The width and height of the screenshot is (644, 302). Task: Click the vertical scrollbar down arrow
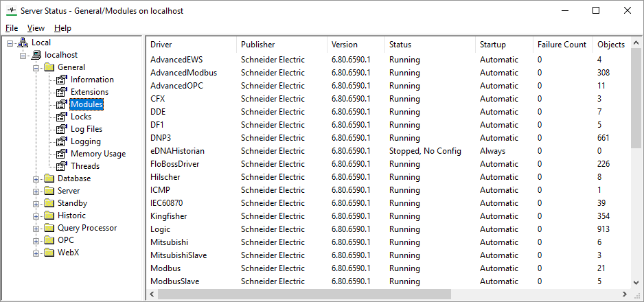point(636,282)
